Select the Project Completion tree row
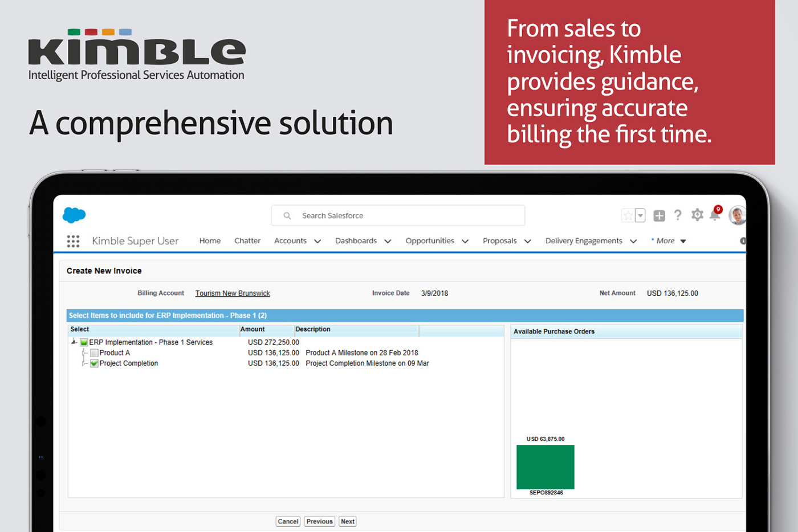The width and height of the screenshot is (798, 532). tap(129, 363)
